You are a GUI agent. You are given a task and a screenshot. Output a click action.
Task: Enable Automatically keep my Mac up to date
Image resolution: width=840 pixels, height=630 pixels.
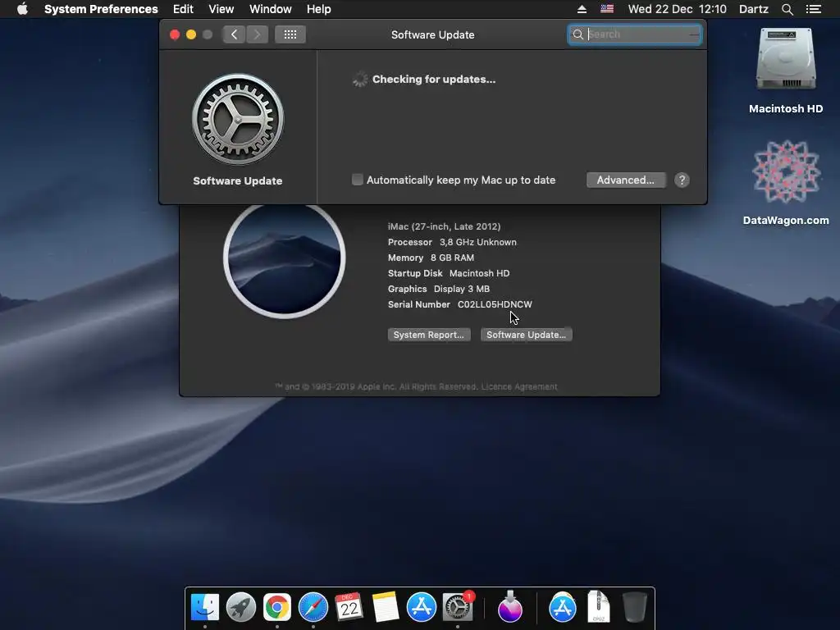tap(358, 180)
